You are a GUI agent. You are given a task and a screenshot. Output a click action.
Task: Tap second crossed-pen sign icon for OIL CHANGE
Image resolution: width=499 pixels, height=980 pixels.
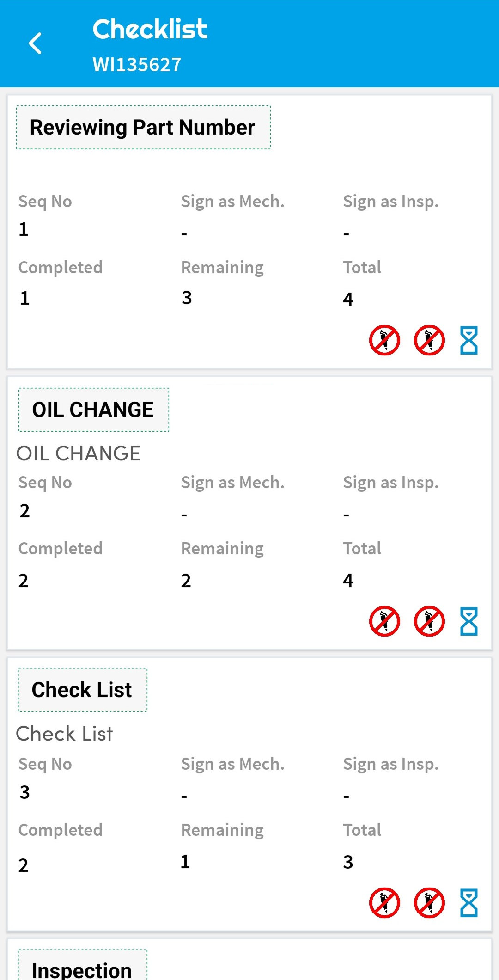(x=429, y=621)
